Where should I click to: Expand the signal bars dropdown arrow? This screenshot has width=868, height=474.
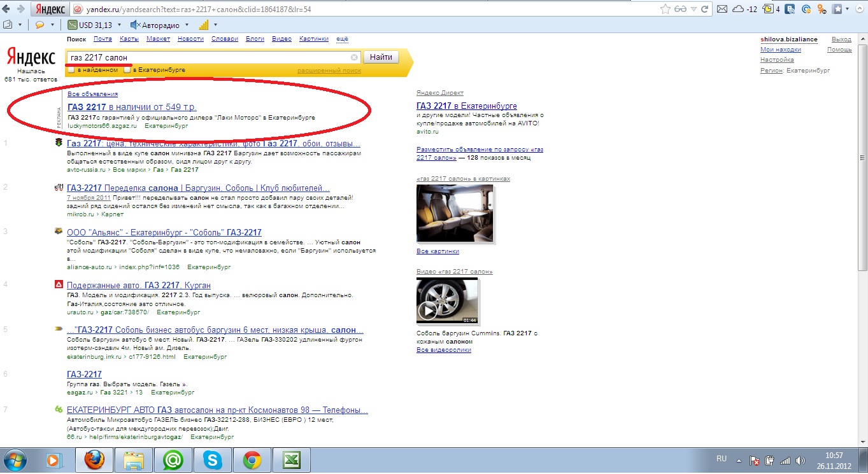(x=216, y=25)
